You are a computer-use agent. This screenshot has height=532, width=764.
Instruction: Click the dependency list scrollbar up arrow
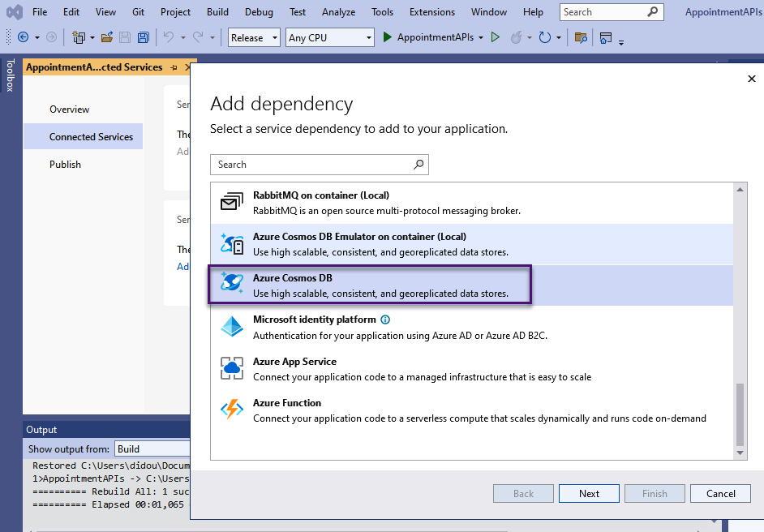click(740, 189)
